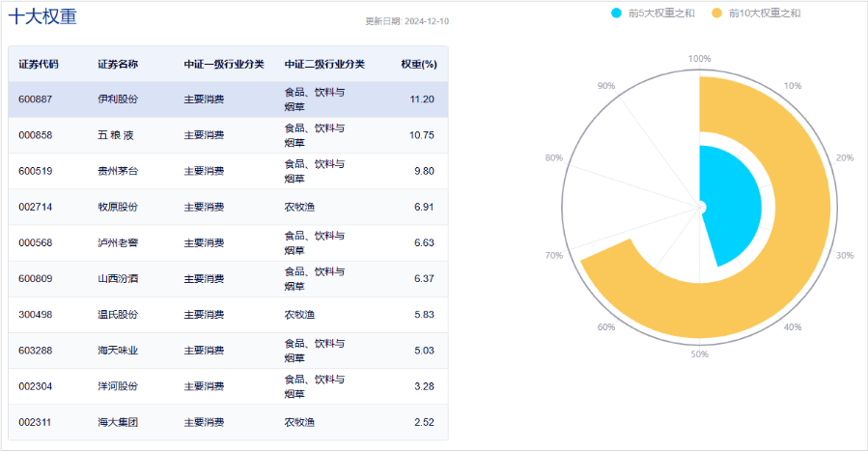The height and width of the screenshot is (452, 868).
Task: Click the 50% axis label on chart
Action: click(x=700, y=353)
